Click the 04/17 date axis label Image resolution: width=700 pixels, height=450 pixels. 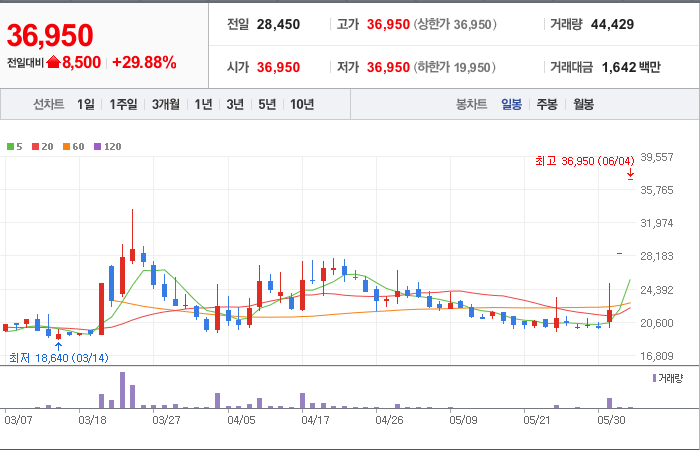(x=315, y=420)
